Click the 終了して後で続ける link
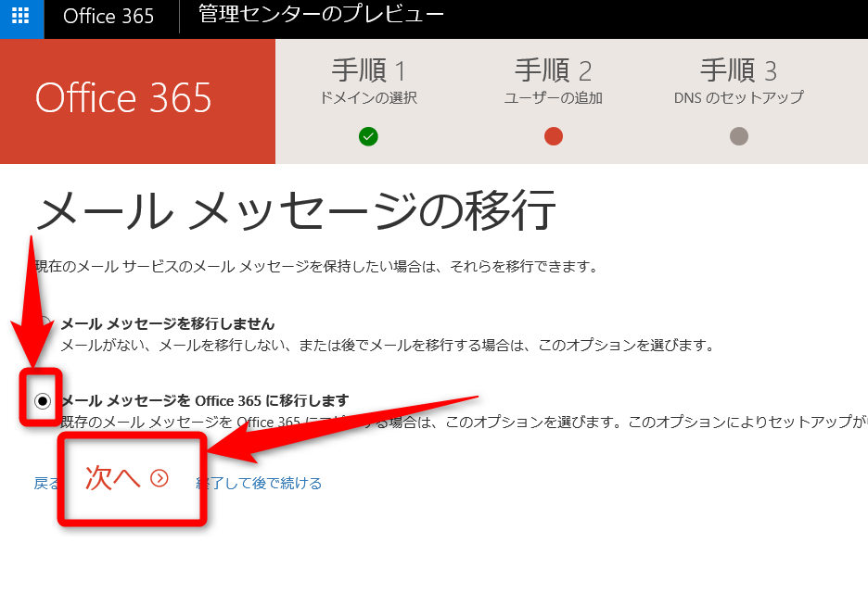 pos(260,483)
